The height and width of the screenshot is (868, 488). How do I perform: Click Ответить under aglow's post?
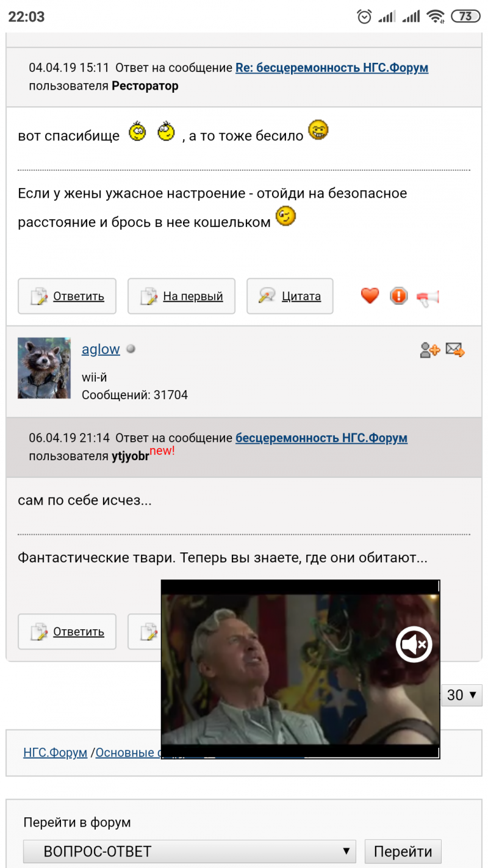pos(67,631)
